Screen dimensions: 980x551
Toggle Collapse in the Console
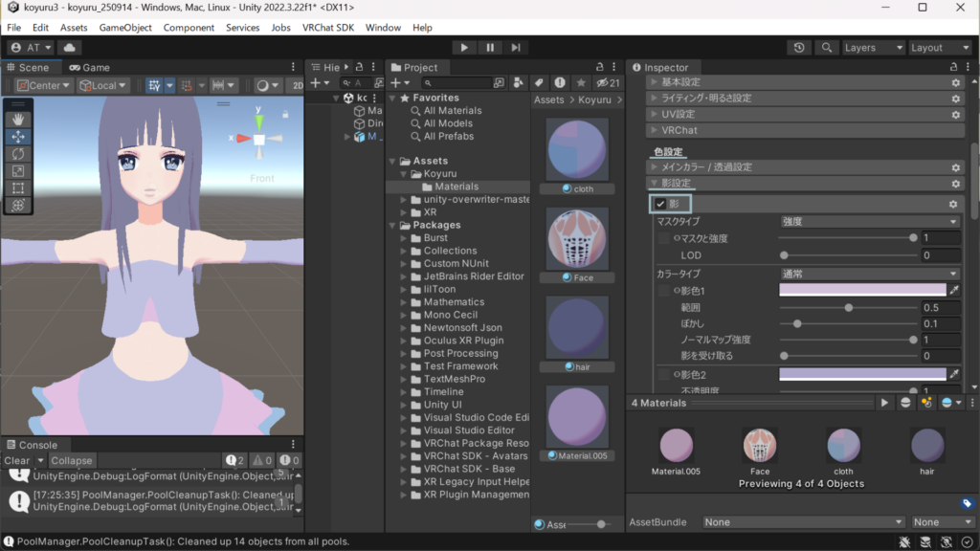tap(72, 460)
